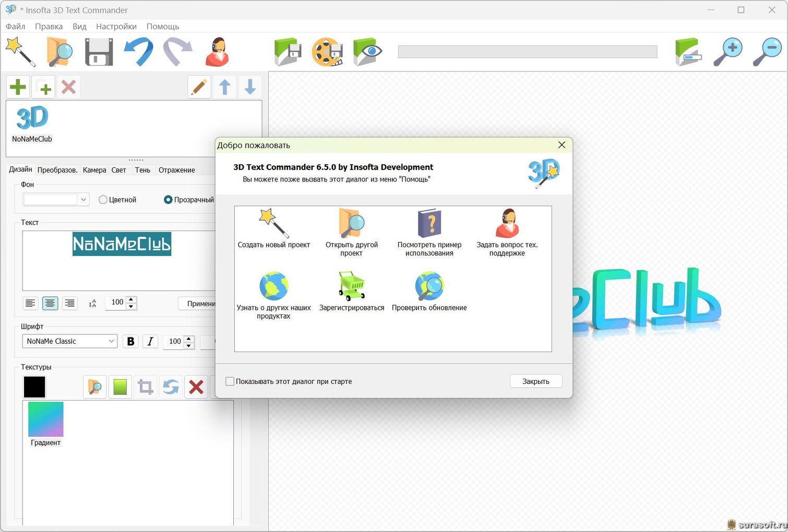Click the support operator toolbar icon

218,52
